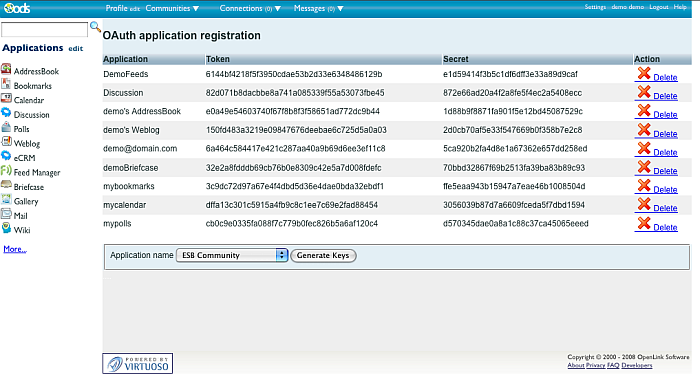Click the Powered by Virtuoso banner
The image size is (700, 386).
tap(138, 363)
